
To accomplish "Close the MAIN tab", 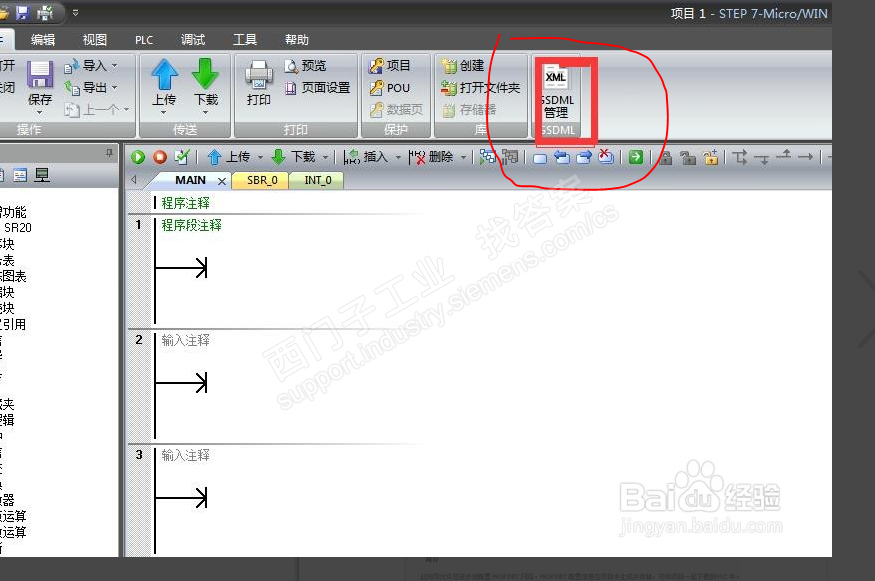I will click(222, 181).
